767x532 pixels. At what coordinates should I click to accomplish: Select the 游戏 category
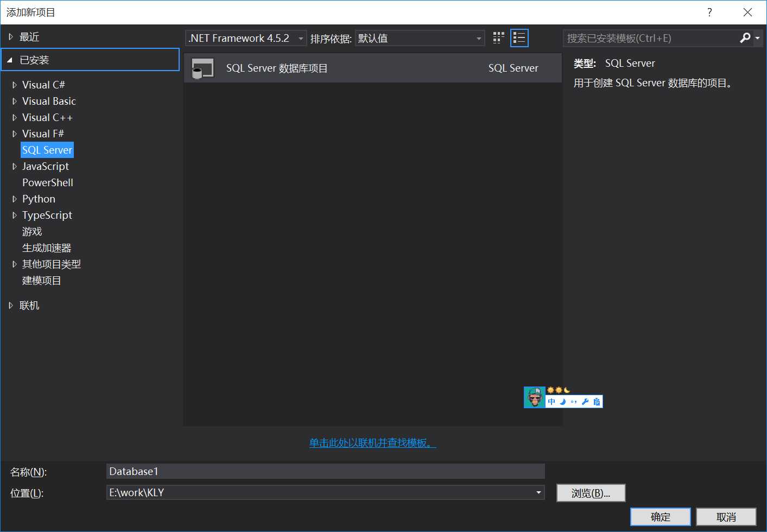click(x=32, y=231)
